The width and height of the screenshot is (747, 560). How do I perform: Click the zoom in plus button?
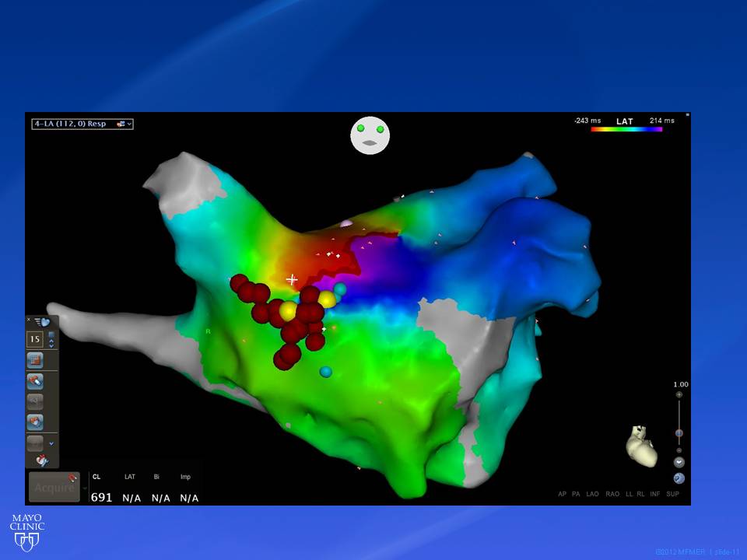coord(679,395)
